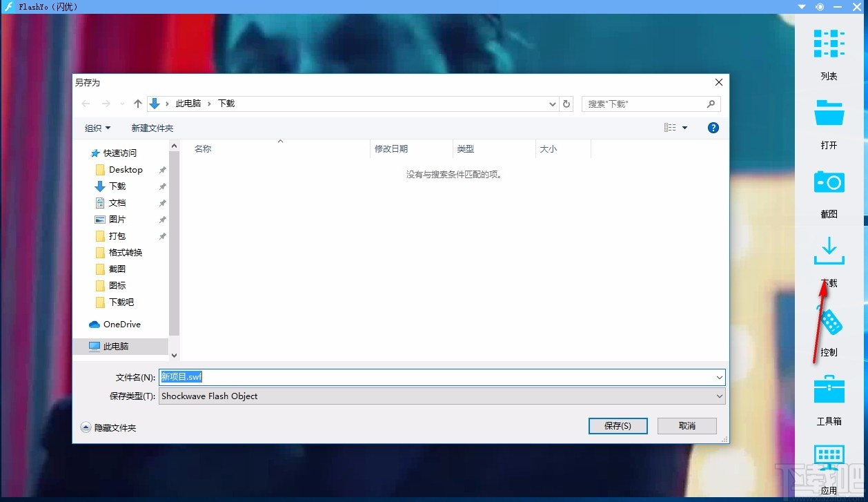Unpin 文档 from Quick access
Image resolution: width=868 pixels, height=502 pixels.
pos(162,202)
